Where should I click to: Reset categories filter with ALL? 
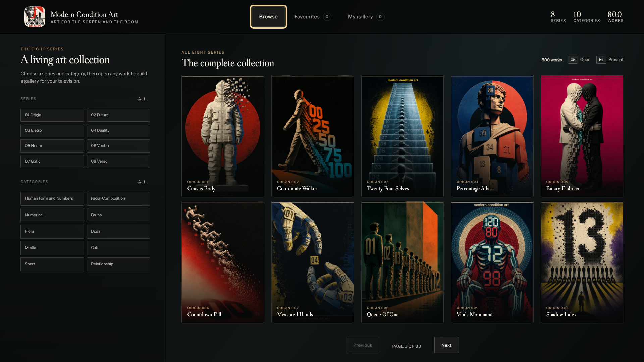[x=142, y=182]
